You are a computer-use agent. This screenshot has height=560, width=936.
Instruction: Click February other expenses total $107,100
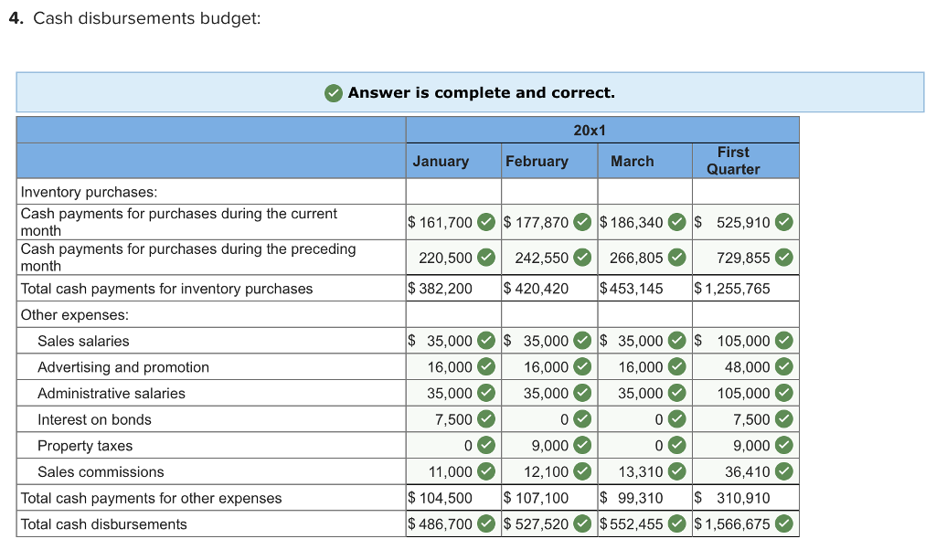pos(536,498)
